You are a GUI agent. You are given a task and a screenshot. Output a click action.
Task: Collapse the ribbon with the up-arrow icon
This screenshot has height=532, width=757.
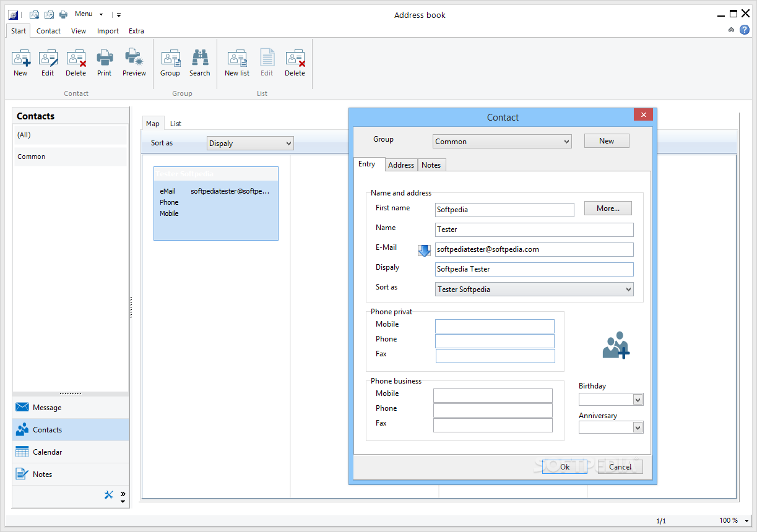731,30
